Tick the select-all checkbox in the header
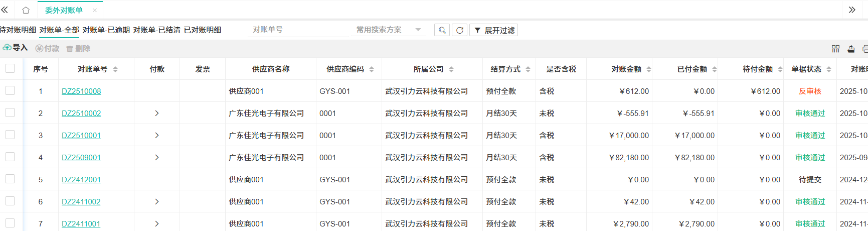868x231 pixels. pos(10,68)
